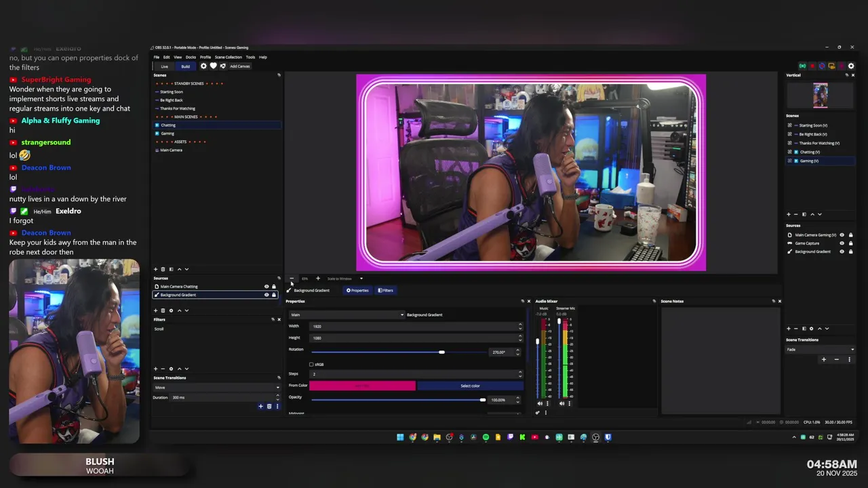Add scene in Vertical dock
868x488 pixels.
coord(789,214)
